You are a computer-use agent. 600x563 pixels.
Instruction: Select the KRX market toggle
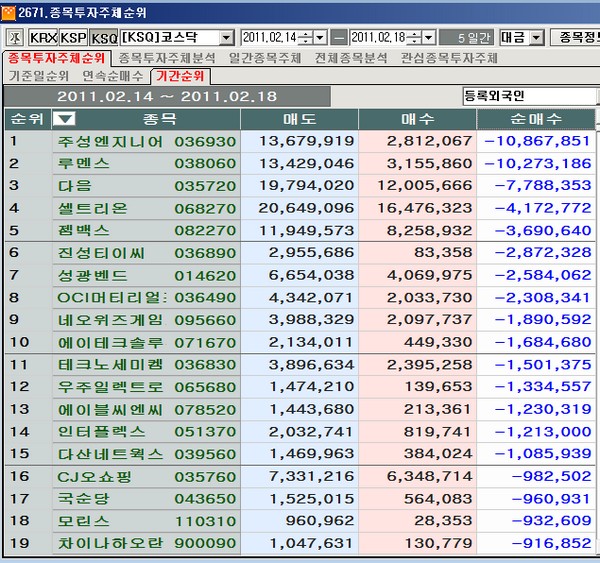click(x=43, y=38)
